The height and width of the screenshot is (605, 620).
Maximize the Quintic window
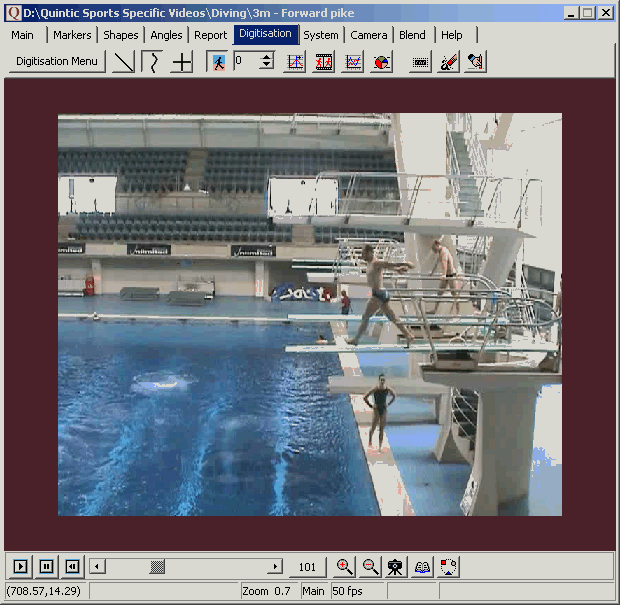587,13
